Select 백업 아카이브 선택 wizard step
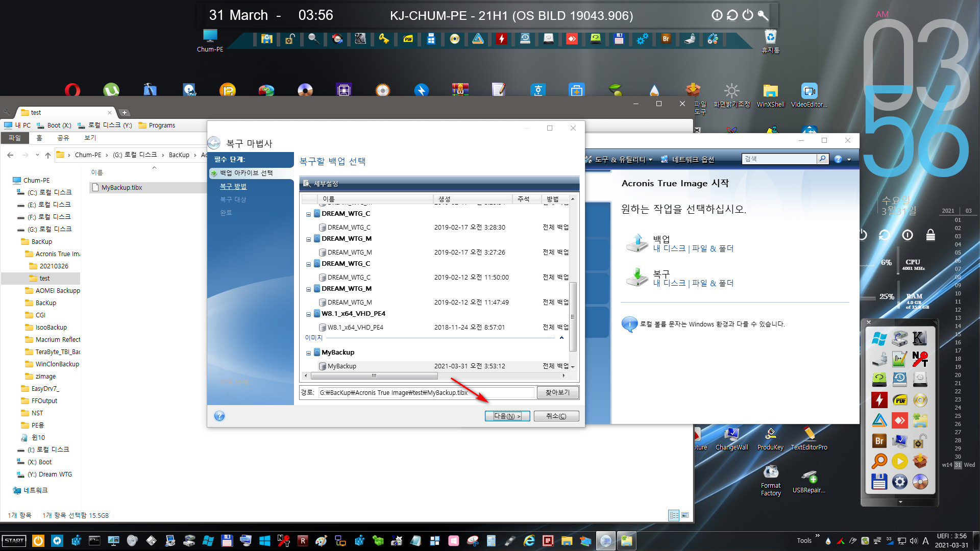The height and width of the screenshot is (551, 980). [246, 173]
